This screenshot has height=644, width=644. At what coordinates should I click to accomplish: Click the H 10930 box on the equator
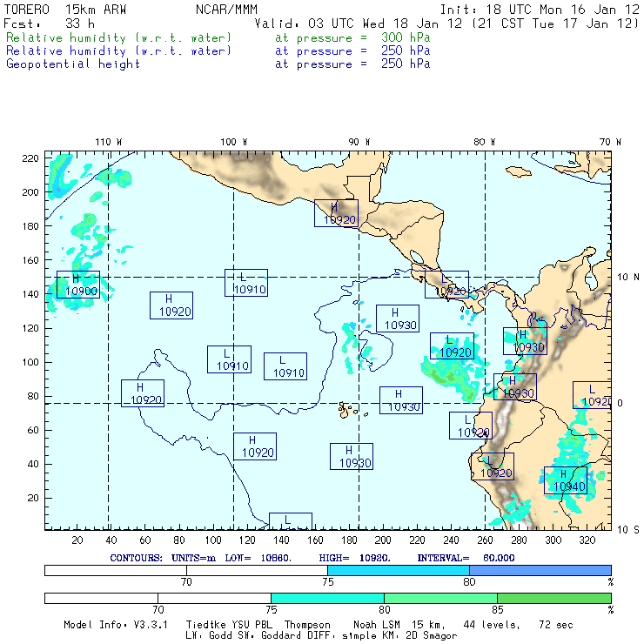tap(401, 400)
